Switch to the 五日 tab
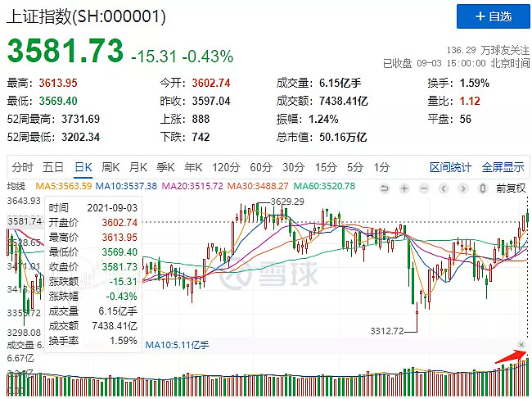The height and width of the screenshot is (399, 532). [53, 167]
